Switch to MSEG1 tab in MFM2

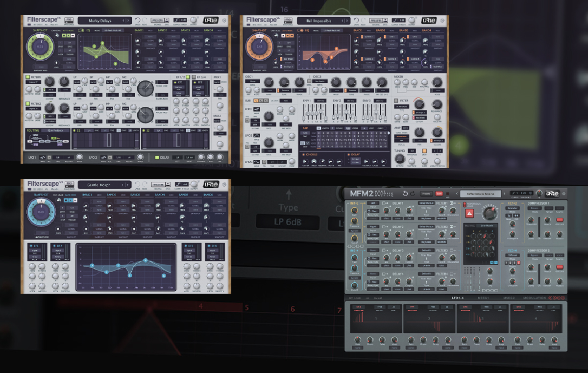(483, 298)
